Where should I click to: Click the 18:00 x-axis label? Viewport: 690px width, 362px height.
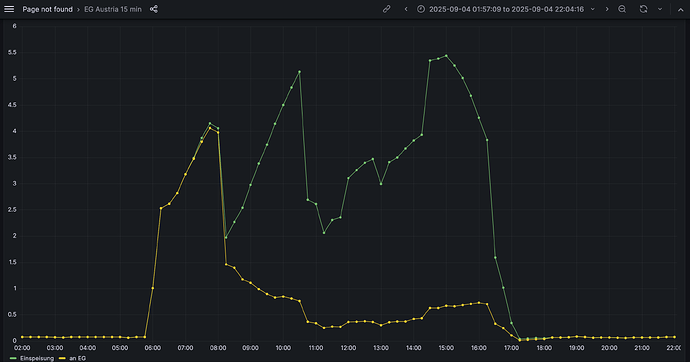pyautogui.click(x=544, y=348)
